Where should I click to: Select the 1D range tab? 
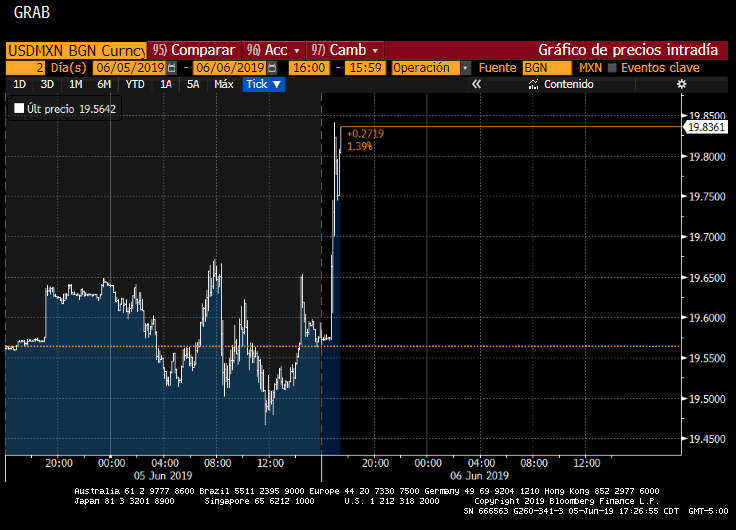click(19, 84)
